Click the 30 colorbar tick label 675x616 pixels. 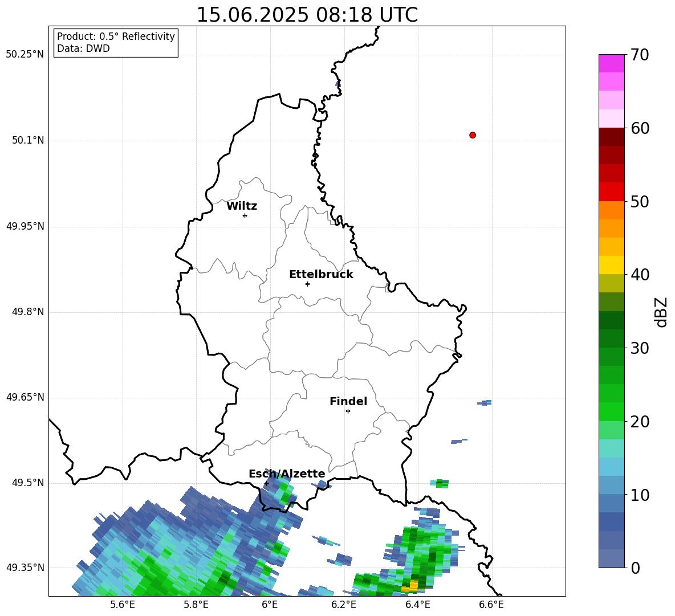click(640, 348)
